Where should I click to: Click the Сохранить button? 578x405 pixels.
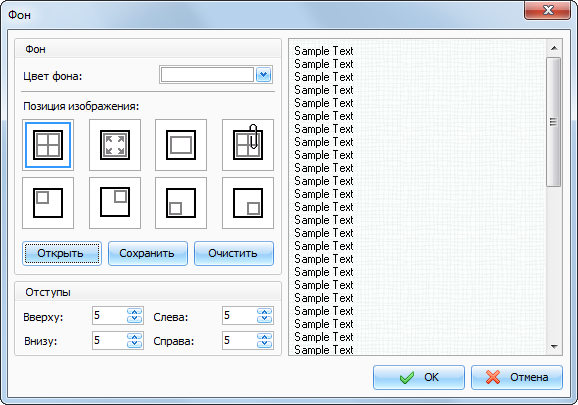coord(148,254)
